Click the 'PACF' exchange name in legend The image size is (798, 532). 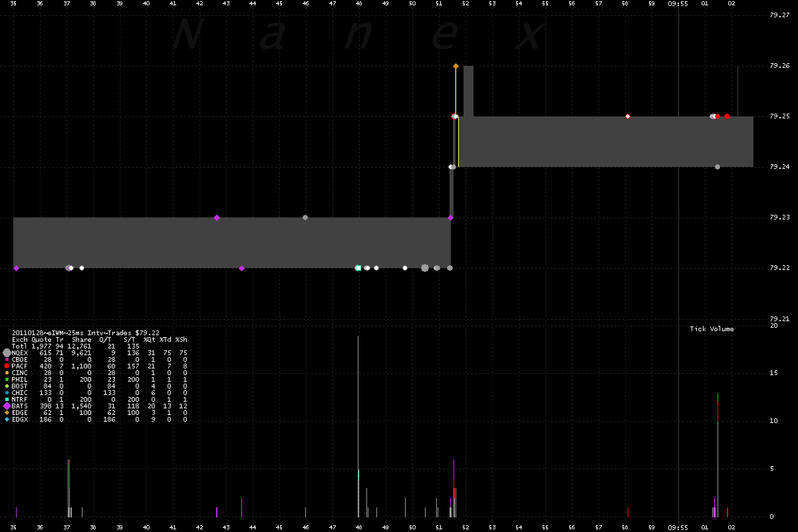(20, 366)
